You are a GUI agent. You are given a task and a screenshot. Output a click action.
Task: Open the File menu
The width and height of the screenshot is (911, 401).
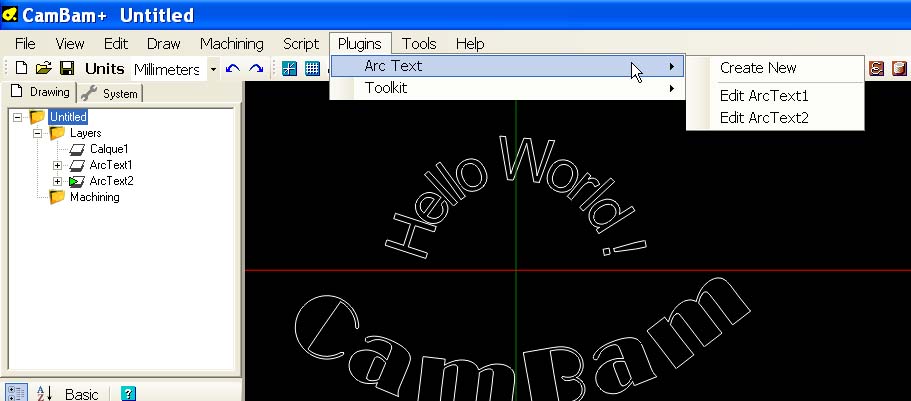pyautogui.click(x=25, y=44)
